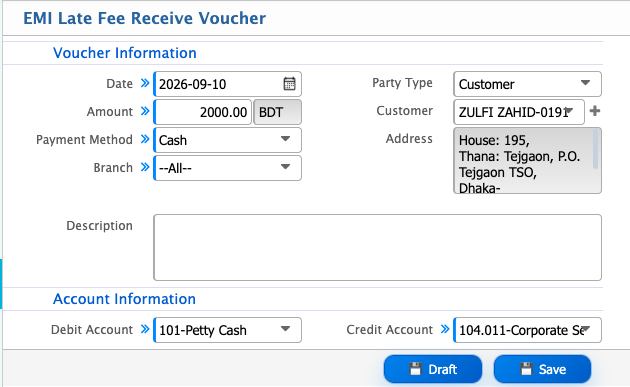Click the Branch label
This screenshot has width=630, height=387.
[x=113, y=168]
